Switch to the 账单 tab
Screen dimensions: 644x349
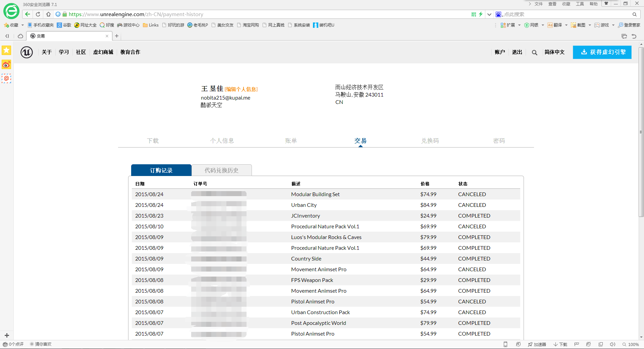pyautogui.click(x=291, y=141)
